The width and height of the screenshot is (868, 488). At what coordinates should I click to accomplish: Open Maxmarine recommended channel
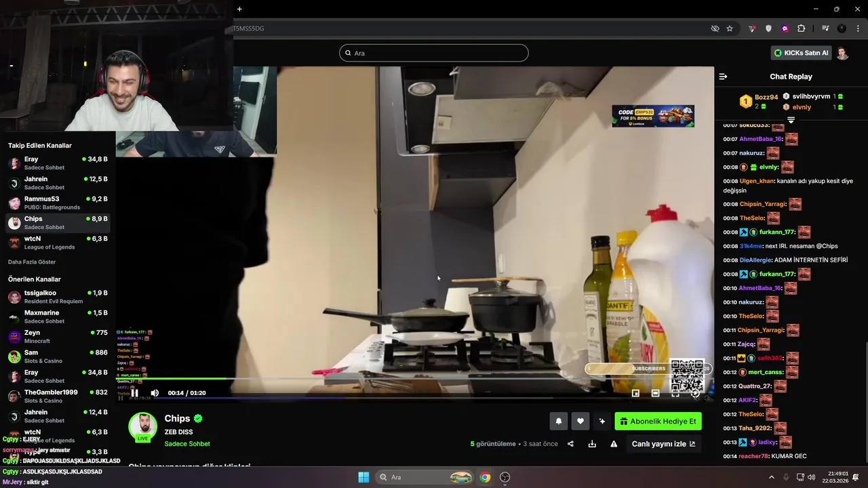[58, 317]
